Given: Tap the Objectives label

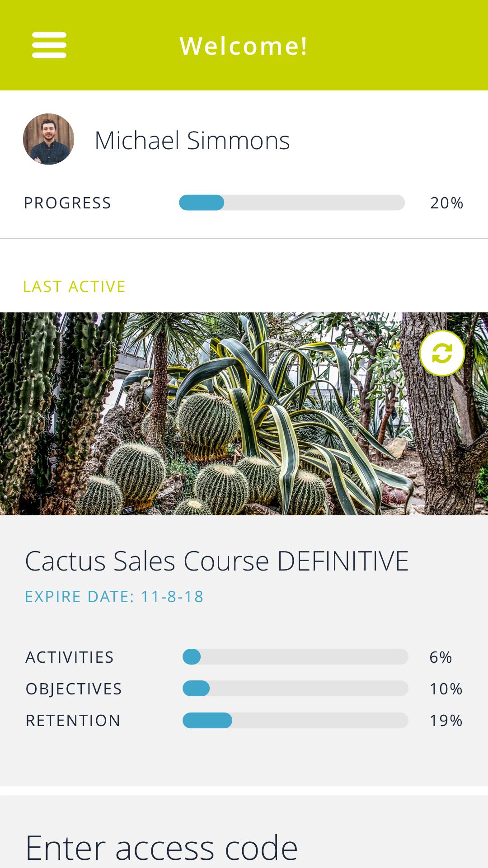Looking at the screenshot, I should click(x=74, y=689).
